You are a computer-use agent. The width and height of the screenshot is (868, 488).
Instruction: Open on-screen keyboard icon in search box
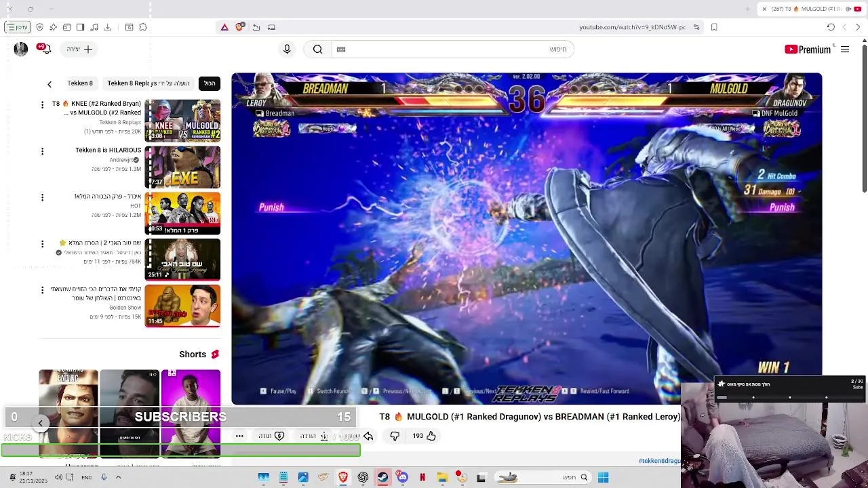341,49
